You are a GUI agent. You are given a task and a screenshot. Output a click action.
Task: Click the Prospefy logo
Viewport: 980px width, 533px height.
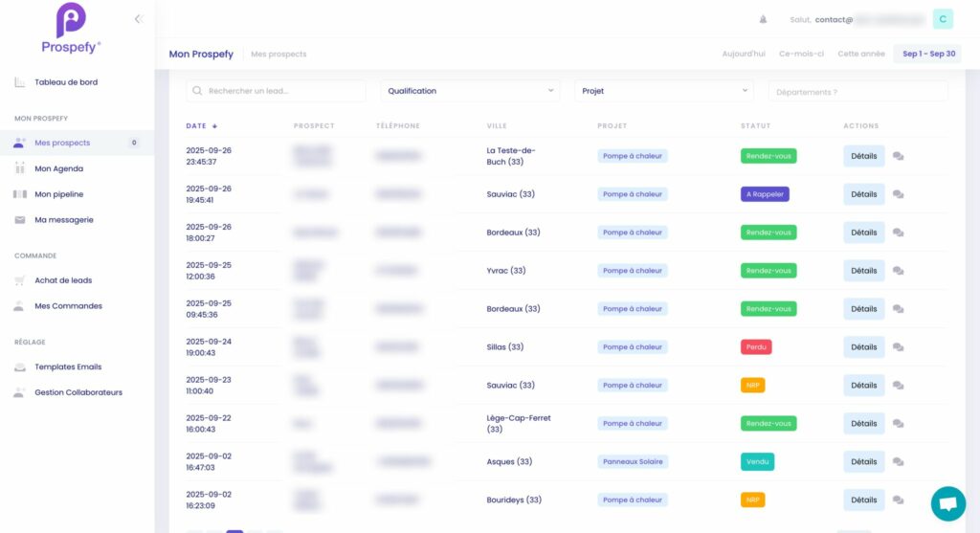(71, 28)
